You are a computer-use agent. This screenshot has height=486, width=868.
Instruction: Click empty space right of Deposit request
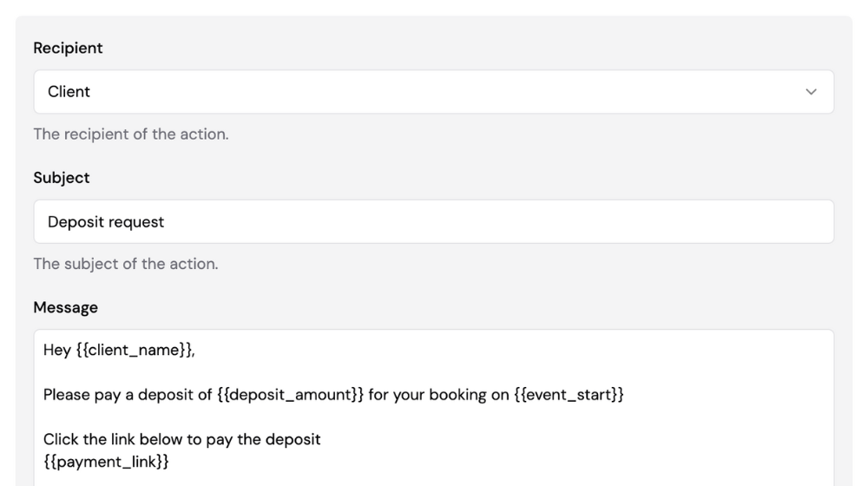(498, 221)
